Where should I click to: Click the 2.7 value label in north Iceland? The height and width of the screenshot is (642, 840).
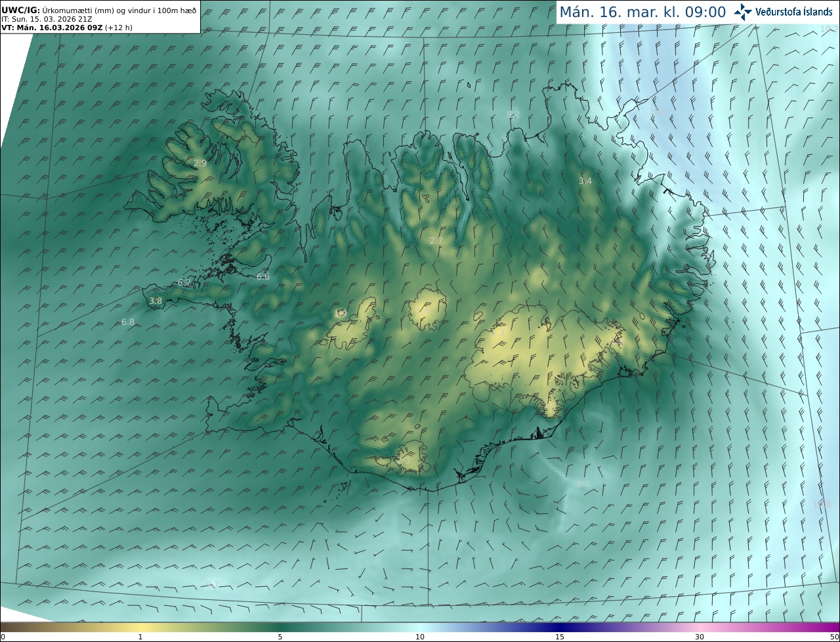436,241
